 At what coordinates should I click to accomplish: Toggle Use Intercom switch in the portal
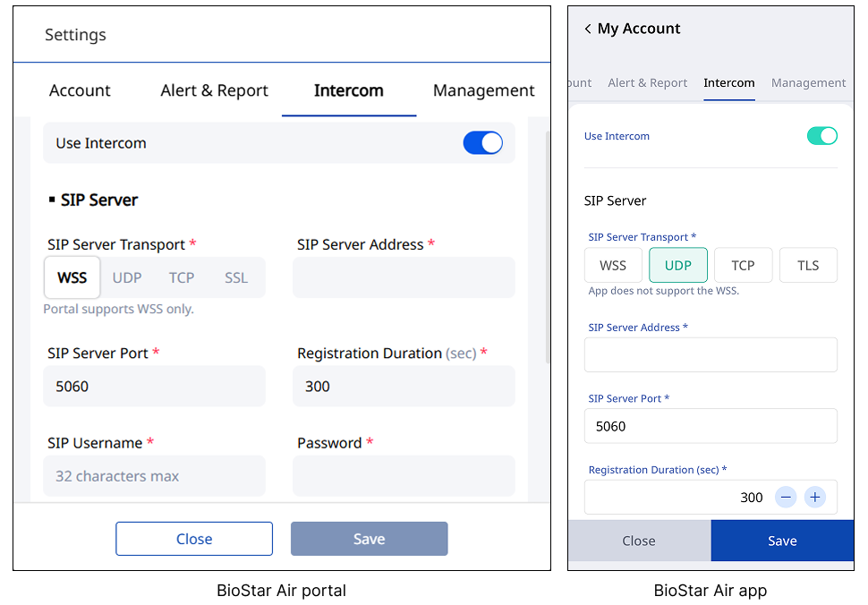(482, 143)
